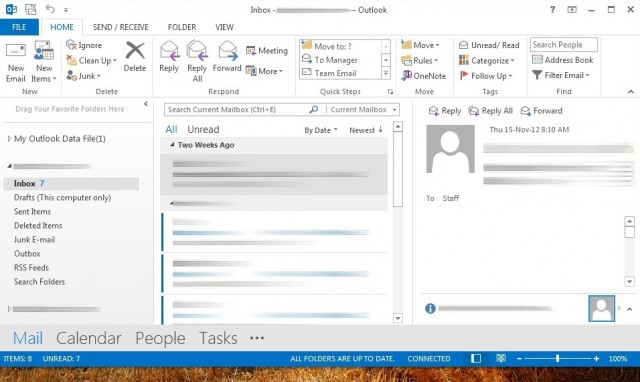Image resolution: width=640 pixels, height=382 pixels.
Task: Click the zoom slider handle in status bar
Action: click(x=557, y=359)
